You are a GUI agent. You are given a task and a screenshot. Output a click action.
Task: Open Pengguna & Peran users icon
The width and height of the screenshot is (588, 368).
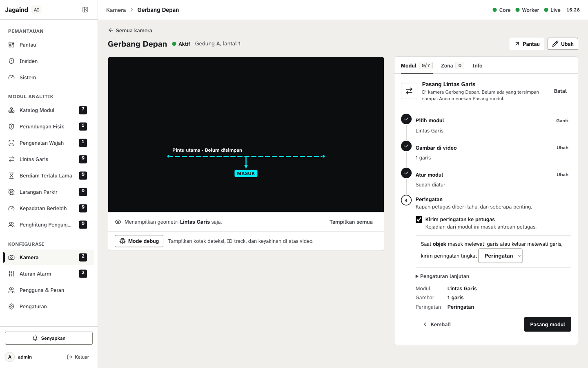point(11,290)
